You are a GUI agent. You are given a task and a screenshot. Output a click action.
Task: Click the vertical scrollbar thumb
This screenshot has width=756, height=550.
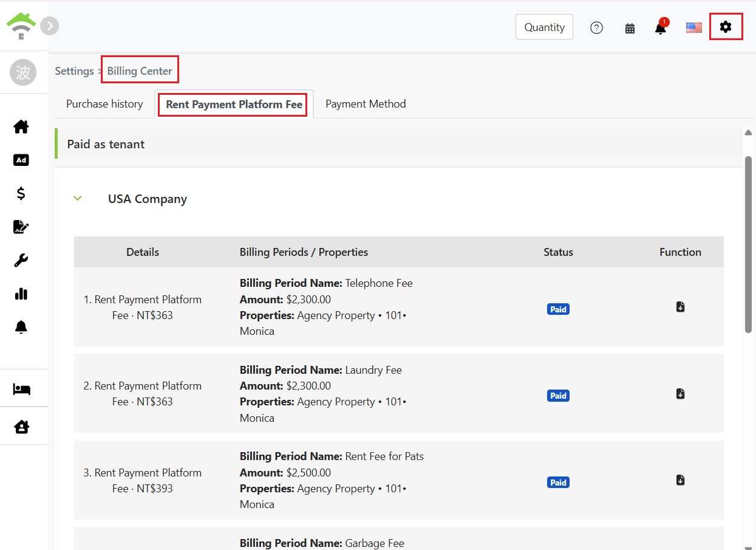point(748,244)
